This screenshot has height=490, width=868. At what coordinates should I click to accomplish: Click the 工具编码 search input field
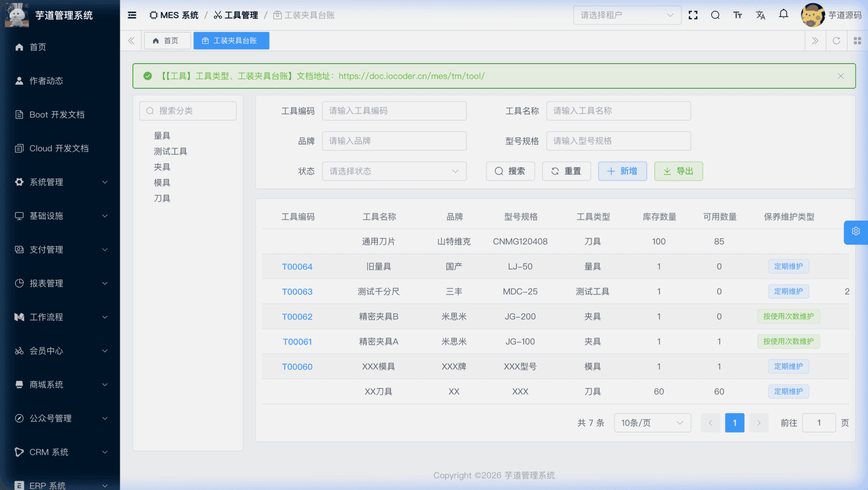[394, 110]
